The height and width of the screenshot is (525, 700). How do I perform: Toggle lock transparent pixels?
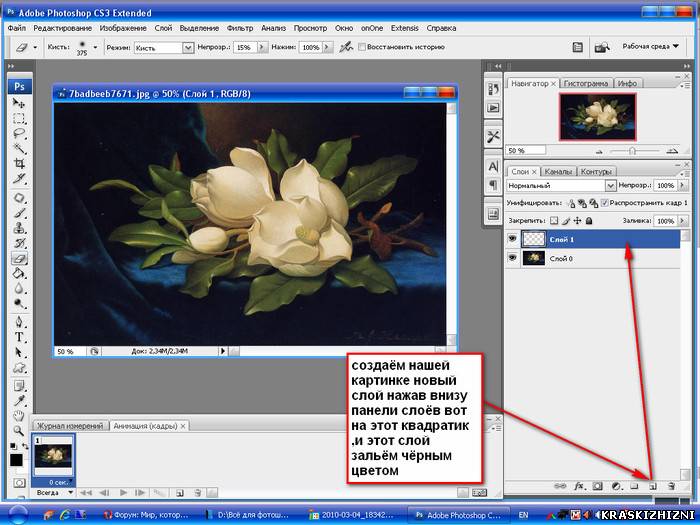click(554, 221)
